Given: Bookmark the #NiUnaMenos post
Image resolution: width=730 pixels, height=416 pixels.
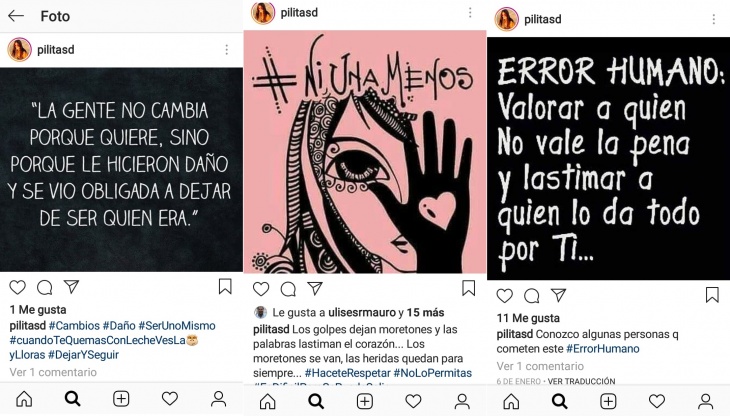Looking at the screenshot, I should click(468, 288).
